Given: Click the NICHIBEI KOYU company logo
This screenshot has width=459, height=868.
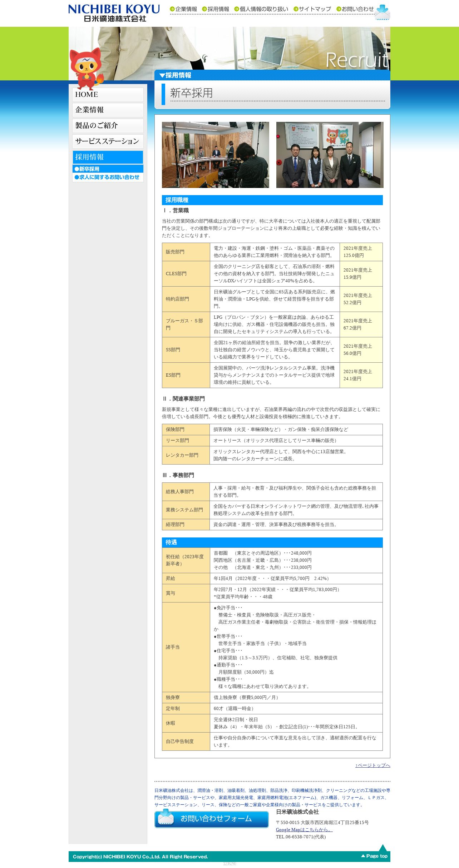Looking at the screenshot, I should click(114, 13).
